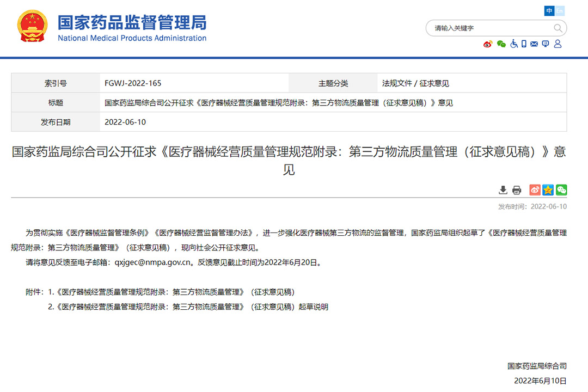Click the search magnifier icon

point(558,28)
